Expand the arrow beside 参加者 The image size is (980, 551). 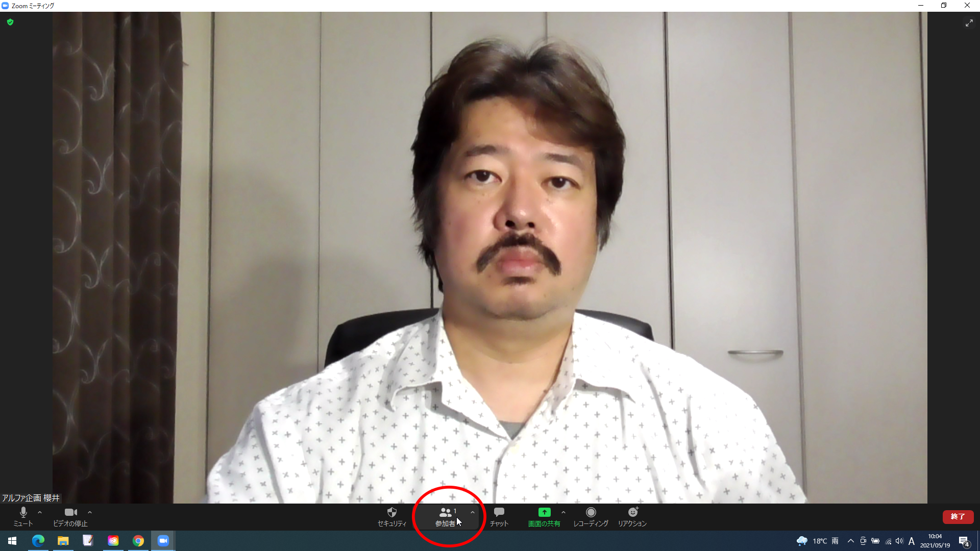point(473,512)
